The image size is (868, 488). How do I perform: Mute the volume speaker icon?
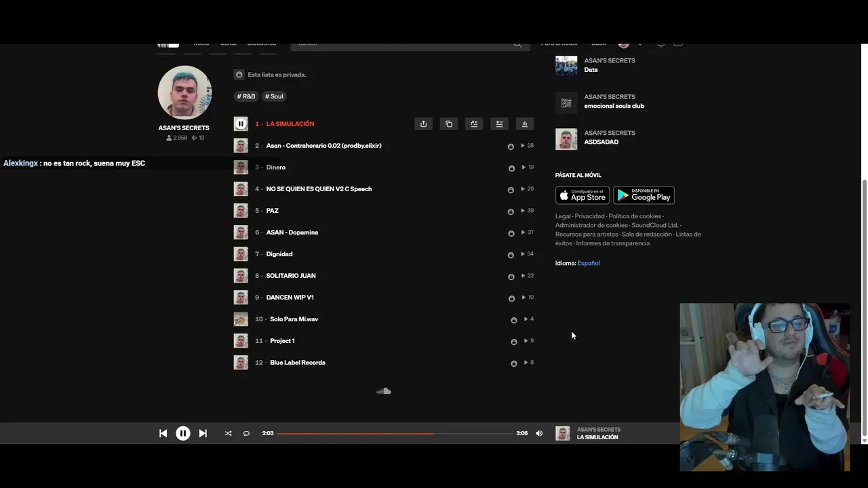pyautogui.click(x=539, y=433)
